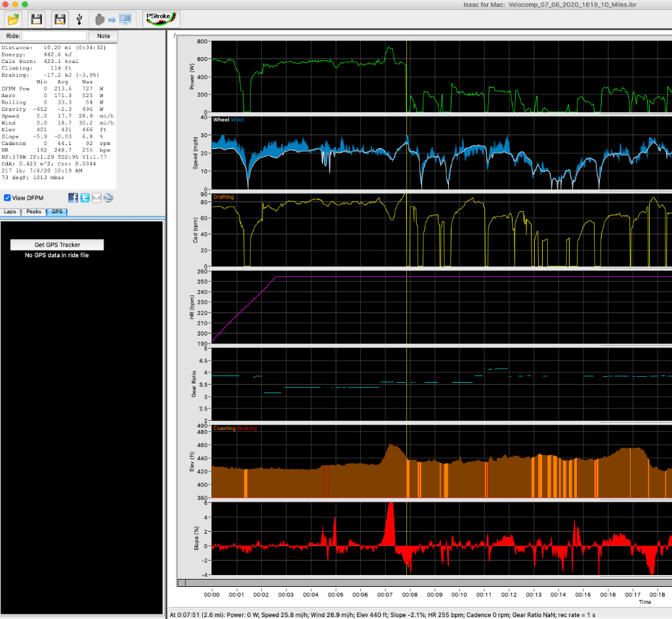
Task: Share ride via Twitter icon
Action: tap(85, 198)
